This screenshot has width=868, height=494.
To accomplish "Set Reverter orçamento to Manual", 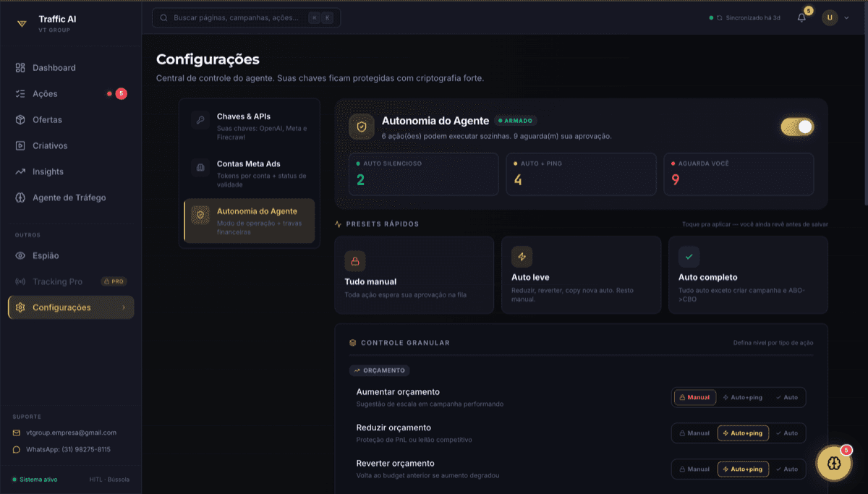I will pos(695,469).
